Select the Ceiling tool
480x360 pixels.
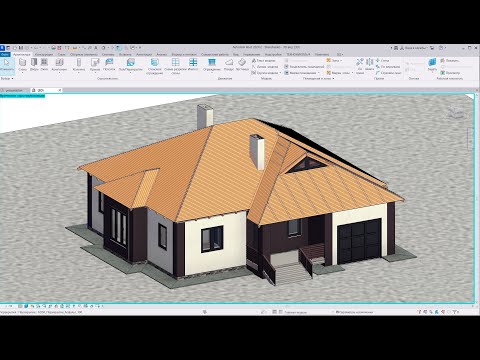(109, 65)
